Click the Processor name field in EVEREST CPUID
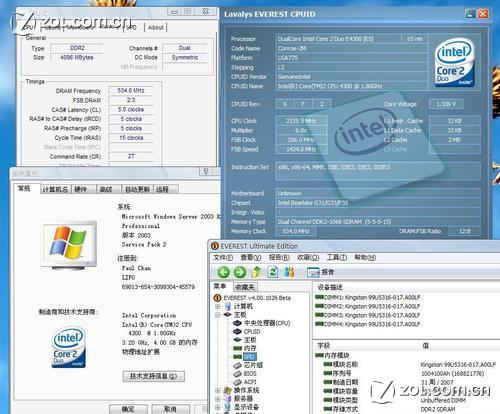The height and width of the screenshot is (414, 500). tap(338, 39)
